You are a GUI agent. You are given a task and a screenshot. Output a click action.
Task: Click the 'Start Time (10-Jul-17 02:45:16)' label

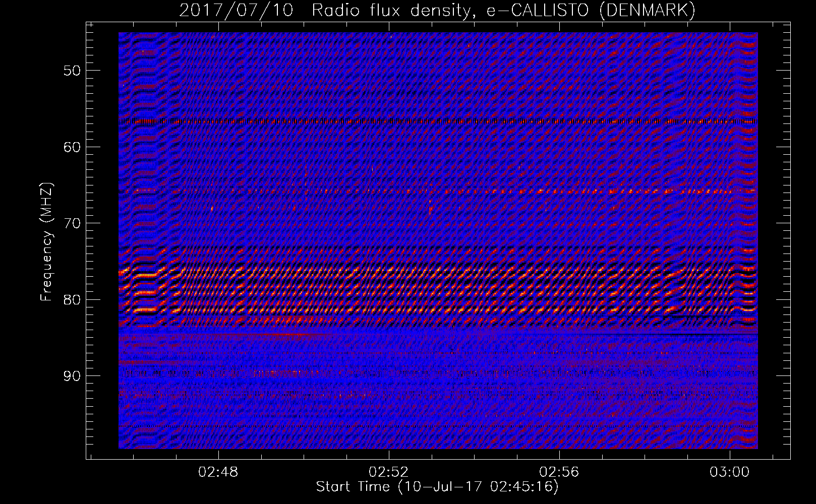(x=437, y=487)
